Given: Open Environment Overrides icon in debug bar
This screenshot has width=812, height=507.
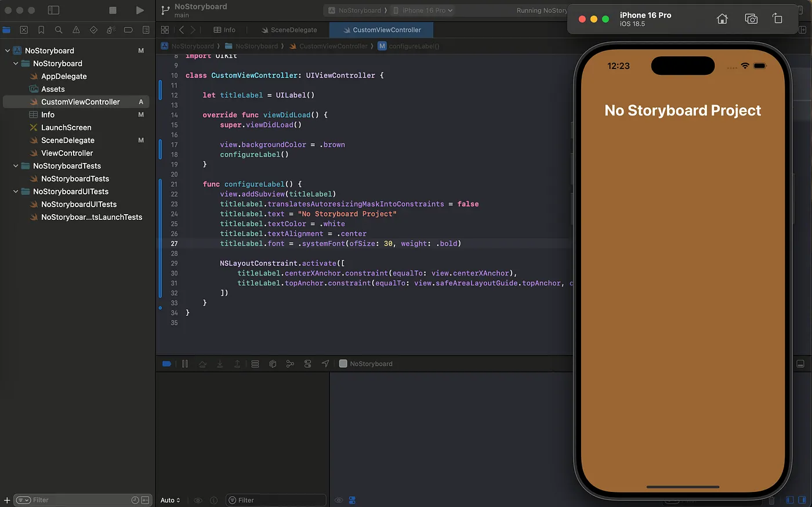Looking at the screenshot, I should point(308,364).
